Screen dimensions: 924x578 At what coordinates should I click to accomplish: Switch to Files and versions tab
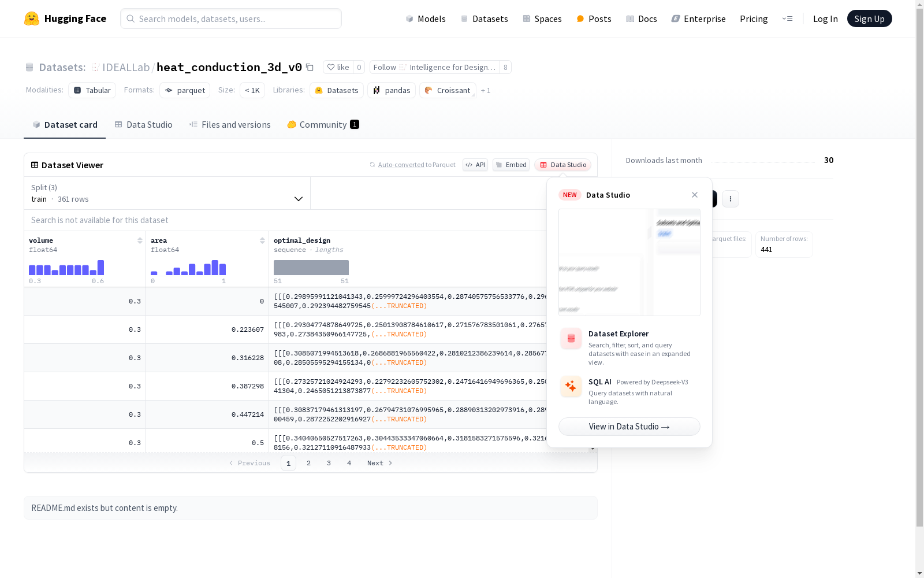tap(230, 125)
